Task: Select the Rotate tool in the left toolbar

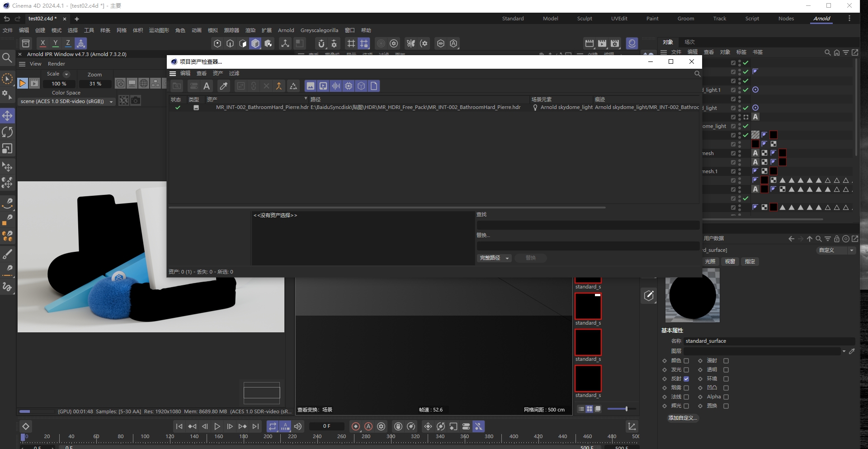Action: 8,132
